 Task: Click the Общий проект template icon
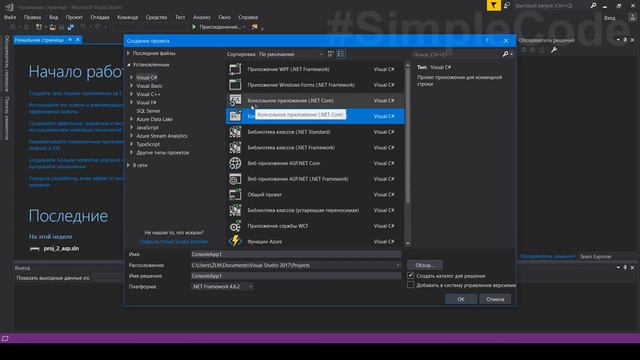click(x=235, y=194)
